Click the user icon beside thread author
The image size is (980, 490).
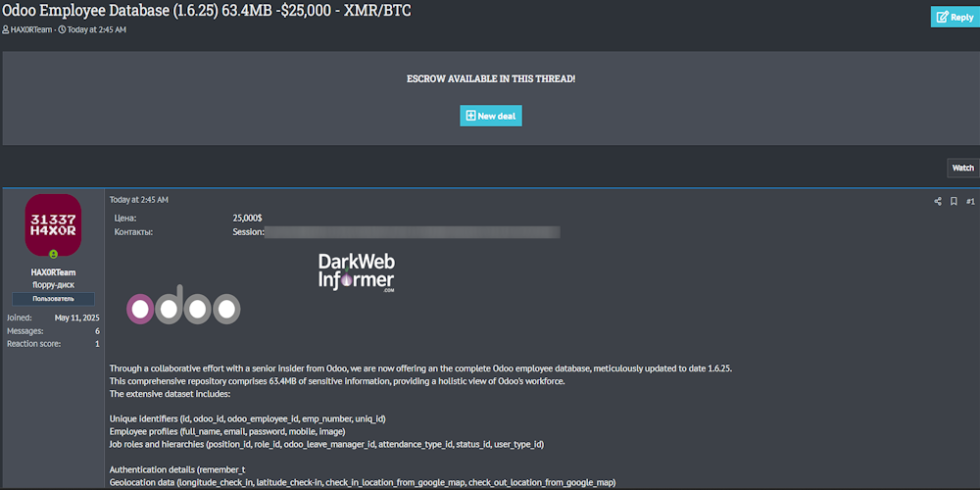click(x=6, y=29)
